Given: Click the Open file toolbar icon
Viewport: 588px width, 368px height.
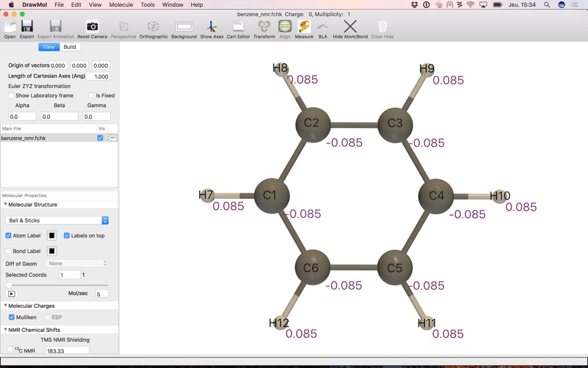Looking at the screenshot, I should click(x=10, y=27).
